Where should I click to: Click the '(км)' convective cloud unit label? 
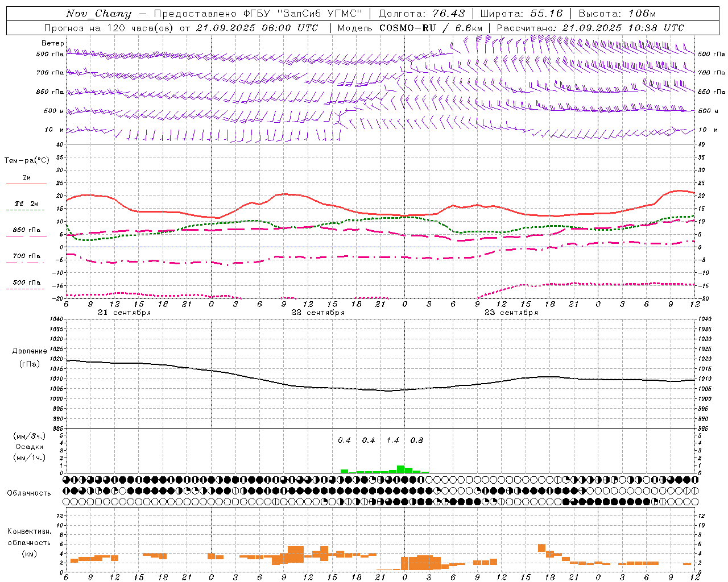pos(29,554)
